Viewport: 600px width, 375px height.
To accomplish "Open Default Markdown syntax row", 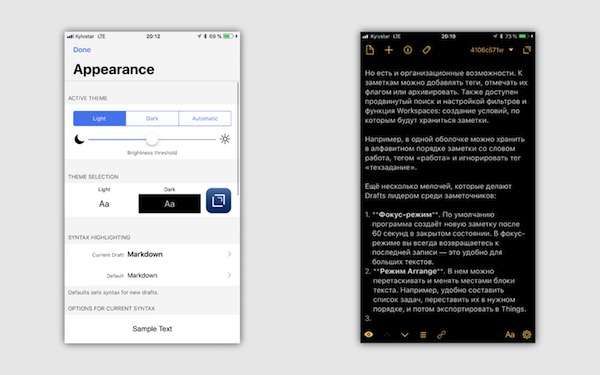I will pos(152,276).
